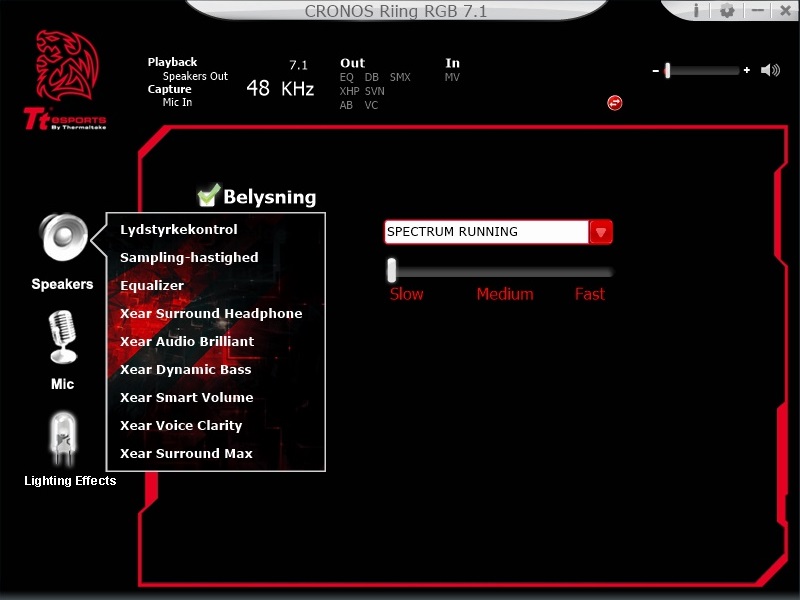This screenshot has height=600, width=800.
Task: Select Xear Surround Max entry
Action: 186,454
